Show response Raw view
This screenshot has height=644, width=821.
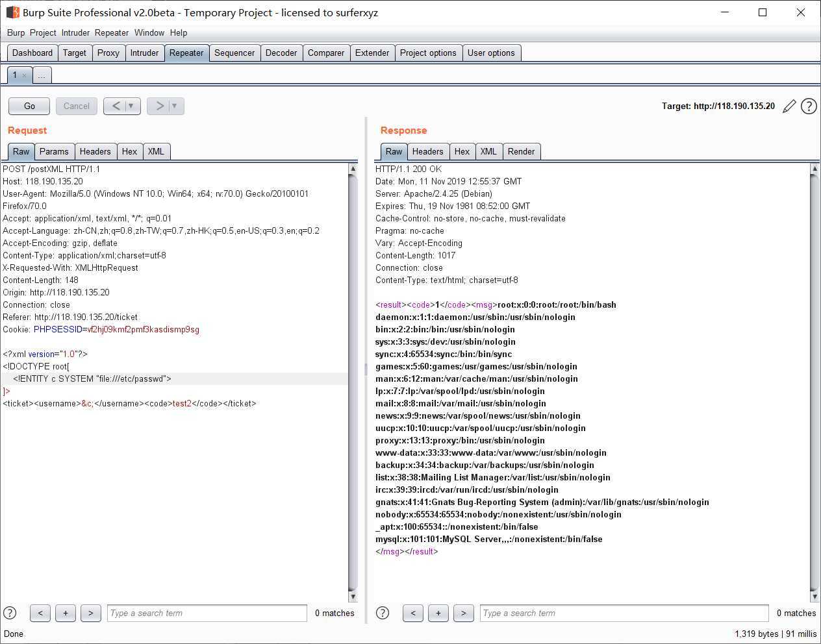pyautogui.click(x=394, y=151)
